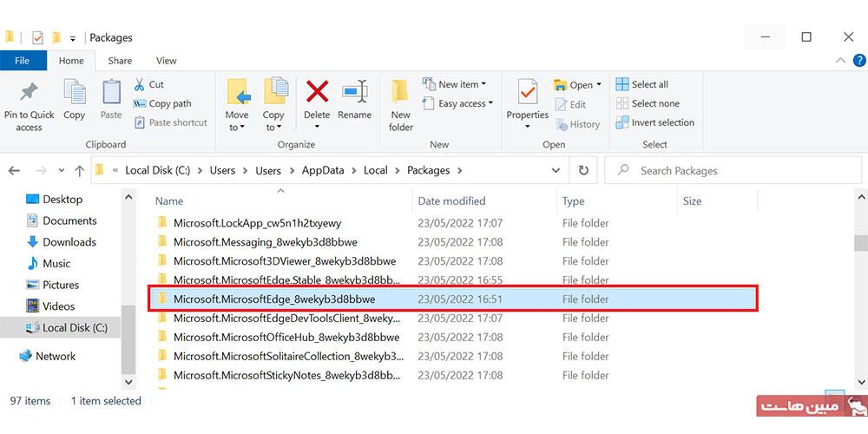The height and width of the screenshot is (434, 868).
Task: Click the Copy to folder icon
Action: coord(275,91)
